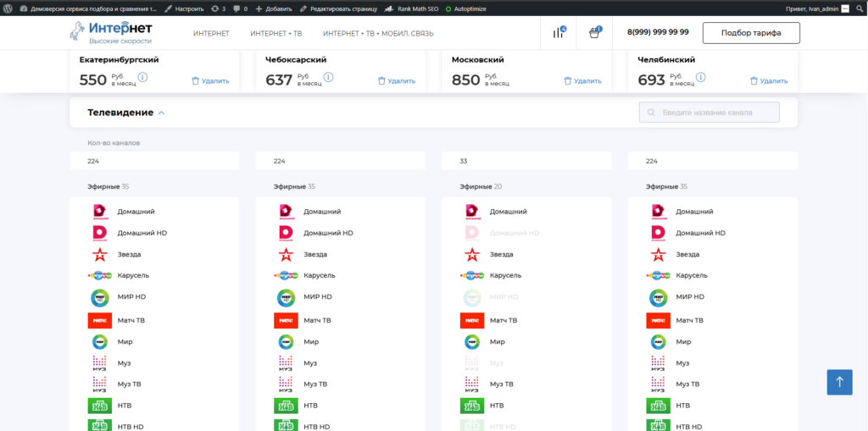Click info icon next to 550 Руб. price

pos(142,77)
